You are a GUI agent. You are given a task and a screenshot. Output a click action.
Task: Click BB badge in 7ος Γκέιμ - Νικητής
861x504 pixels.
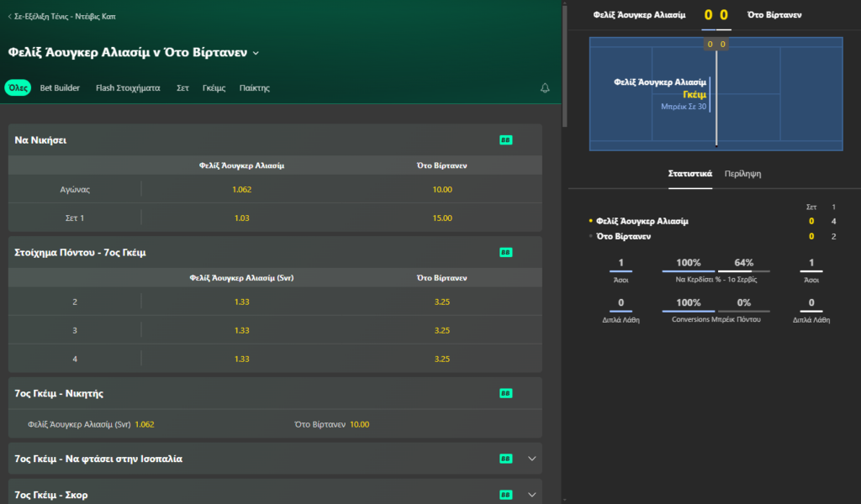505,393
